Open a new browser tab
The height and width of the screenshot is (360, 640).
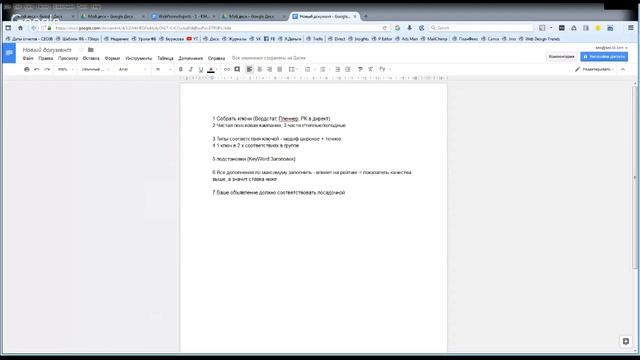(366, 16)
